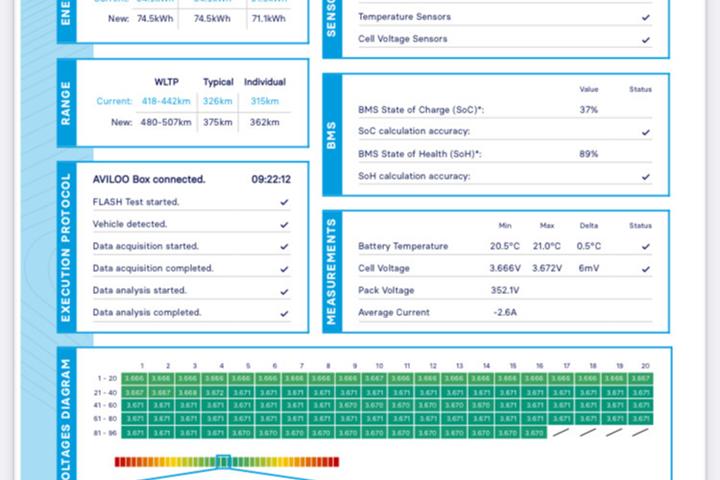The image size is (720, 480).
Task: Click the new individual range "362km"
Action: pyautogui.click(x=264, y=122)
